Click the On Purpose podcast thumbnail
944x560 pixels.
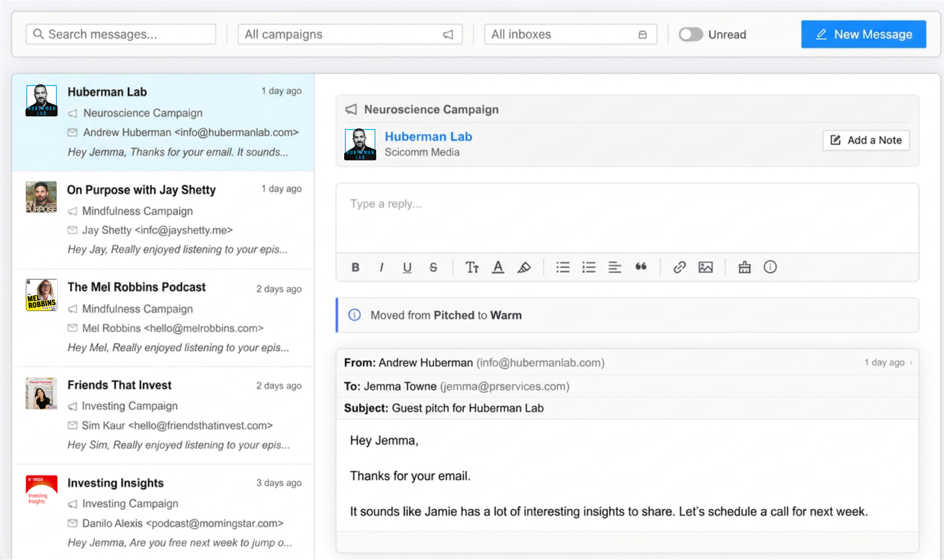[x=41, y=197]
